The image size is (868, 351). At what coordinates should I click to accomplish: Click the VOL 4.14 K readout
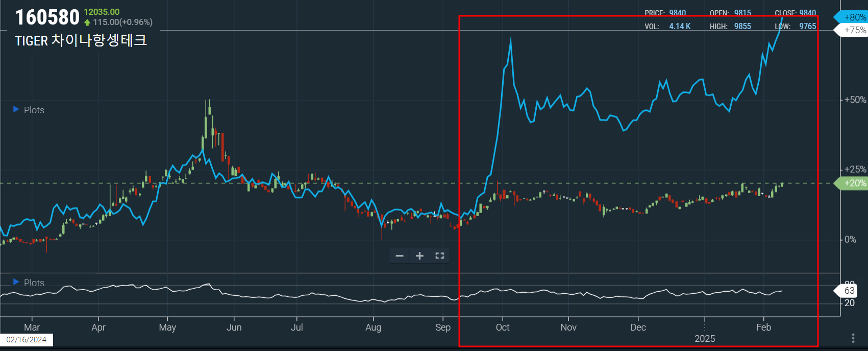pyautogui.click(x=668, y=27)
